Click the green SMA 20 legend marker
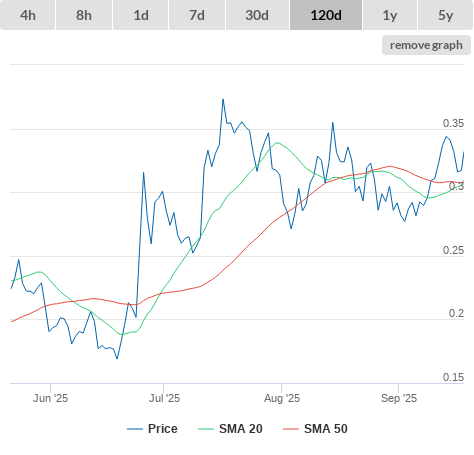 point(206,429)
